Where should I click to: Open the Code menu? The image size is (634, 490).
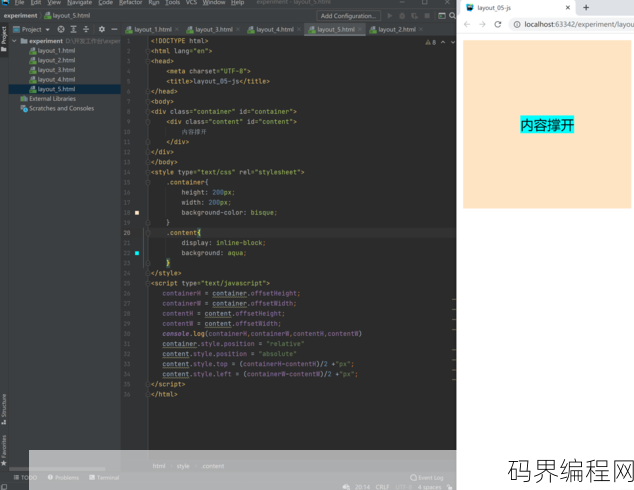(x=106, y=2)
